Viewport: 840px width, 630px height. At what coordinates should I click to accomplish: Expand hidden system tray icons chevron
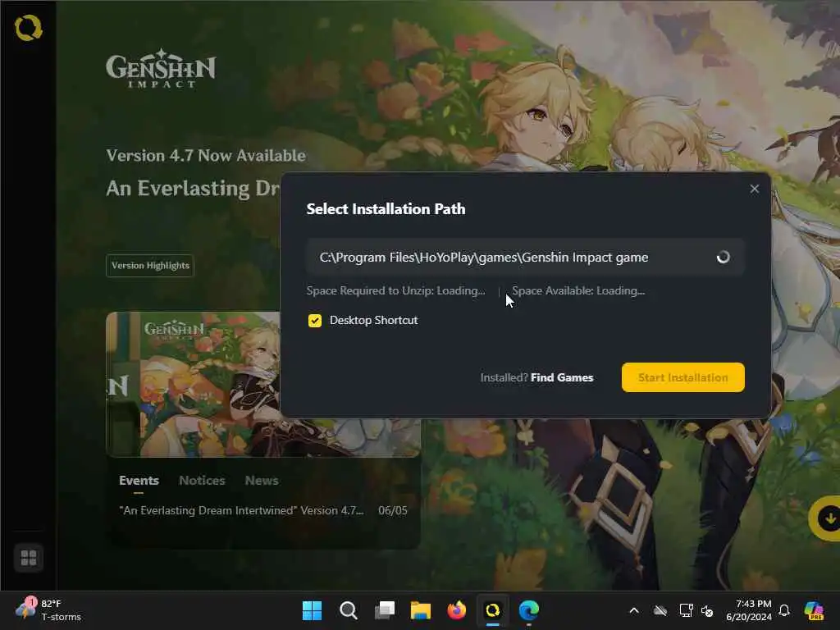click(x=634, y=610)
